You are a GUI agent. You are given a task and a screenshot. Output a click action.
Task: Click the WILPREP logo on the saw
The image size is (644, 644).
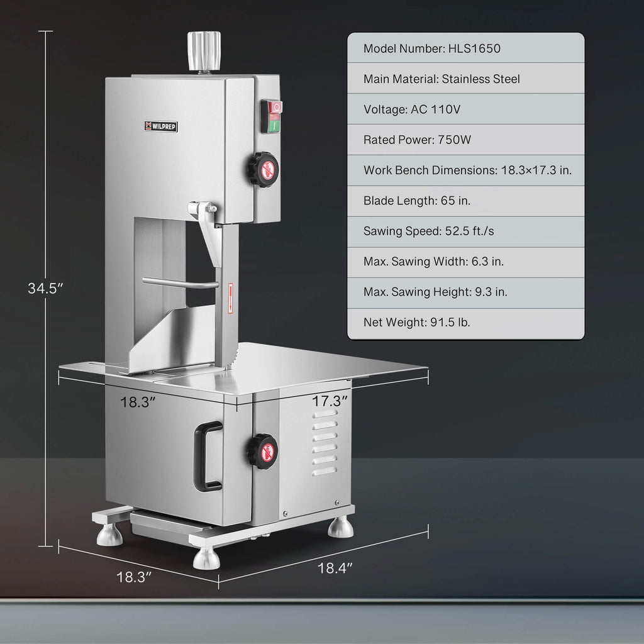coord(160,126)
